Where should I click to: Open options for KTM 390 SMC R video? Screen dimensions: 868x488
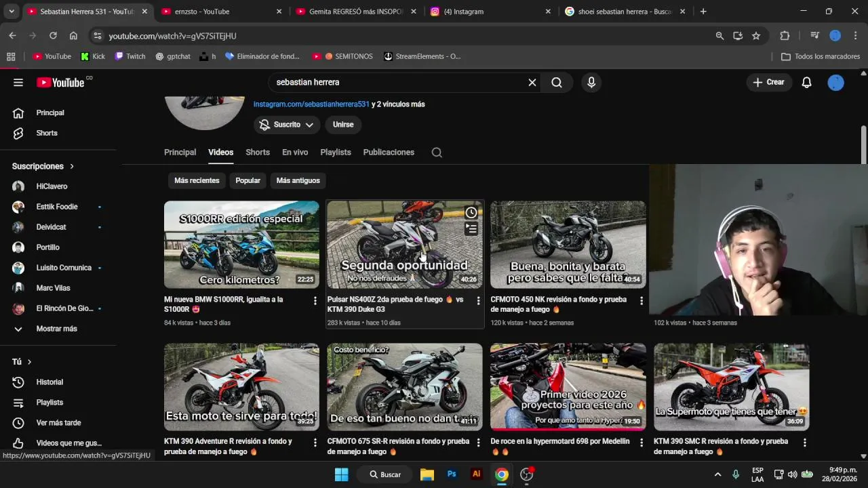(x=805, y=443)
